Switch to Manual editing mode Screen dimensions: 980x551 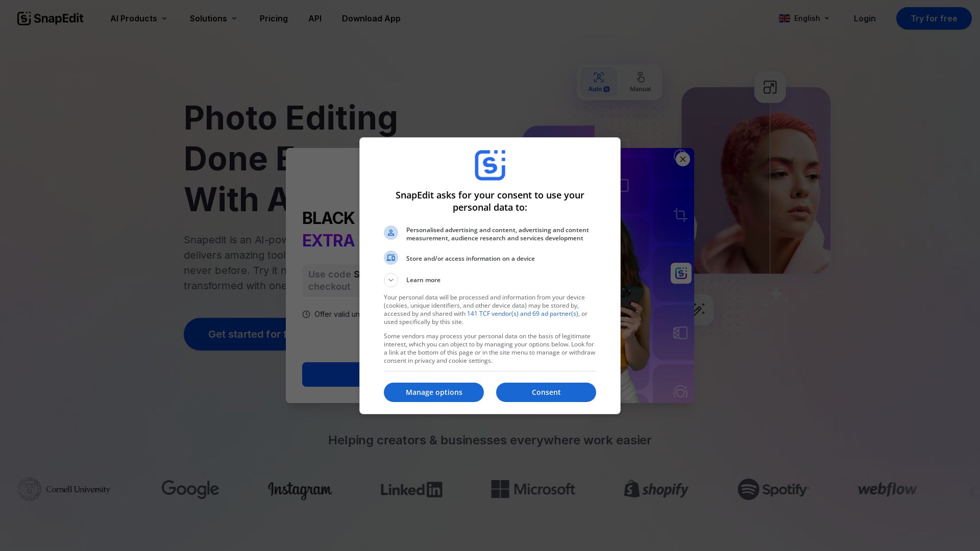(x=640, y=82)
